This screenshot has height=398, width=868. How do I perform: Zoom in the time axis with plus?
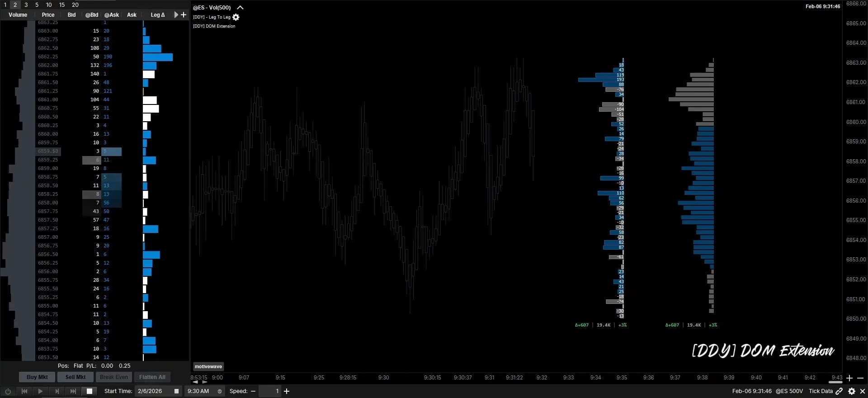pos(849,378)
